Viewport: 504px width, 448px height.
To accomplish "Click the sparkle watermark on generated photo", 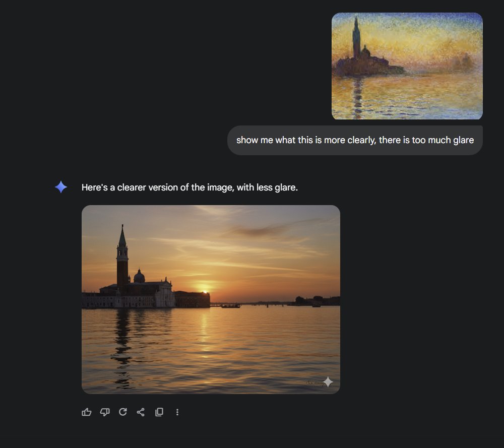I will click(x=328, y=382).
